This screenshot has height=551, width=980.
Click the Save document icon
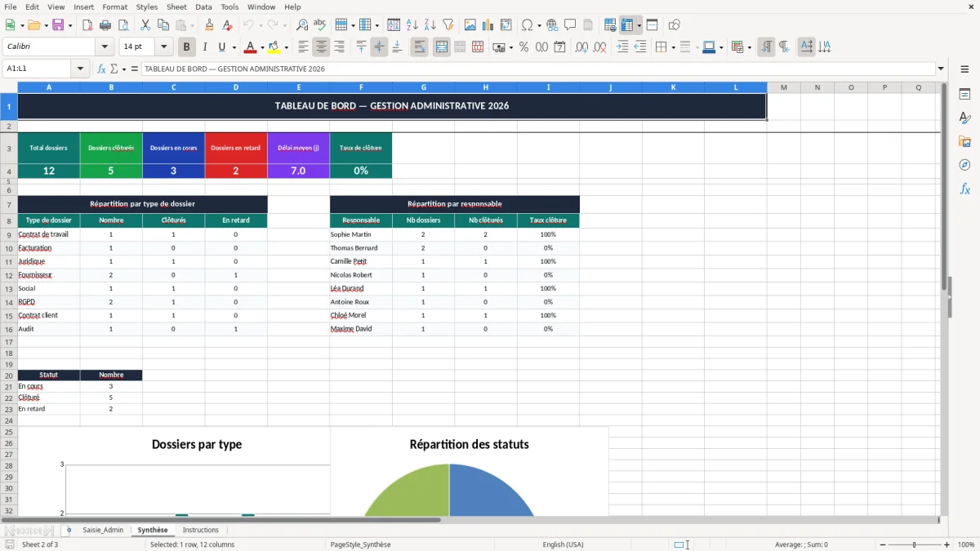tap(58, 25)
